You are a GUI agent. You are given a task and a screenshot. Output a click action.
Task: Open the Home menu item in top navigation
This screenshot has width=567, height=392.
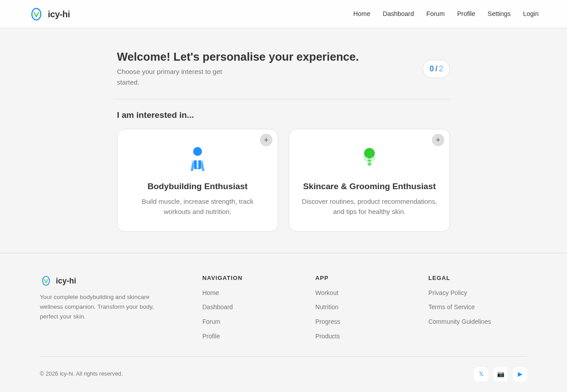pyautogui.click(x=361, y=14)
